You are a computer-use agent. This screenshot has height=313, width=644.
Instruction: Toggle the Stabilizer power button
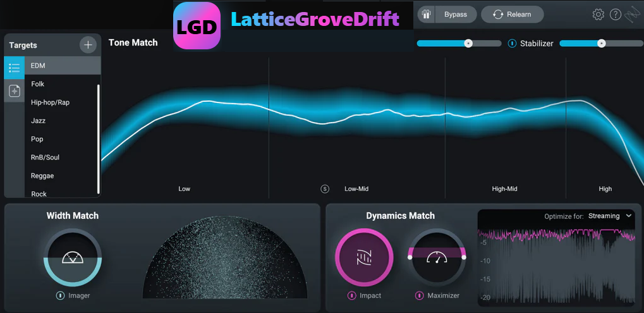pyautogui.click(x=512, y=43)
